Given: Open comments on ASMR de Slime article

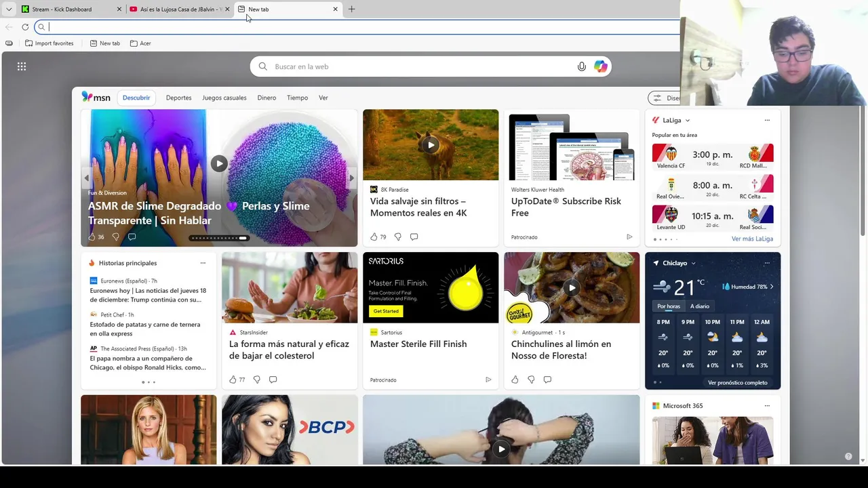Looking at the screenshot, I should 132,237.
